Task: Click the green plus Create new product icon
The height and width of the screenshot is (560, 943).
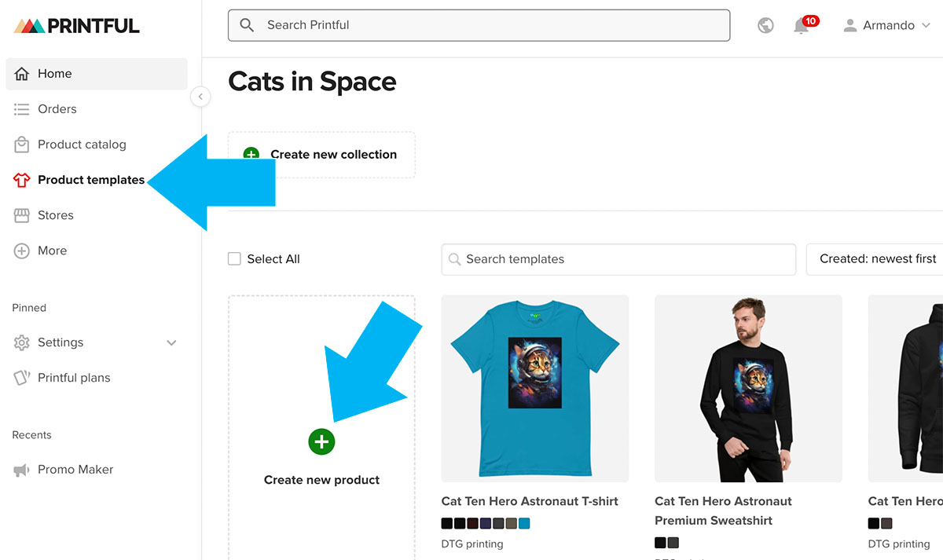Action: click(321, 441)
